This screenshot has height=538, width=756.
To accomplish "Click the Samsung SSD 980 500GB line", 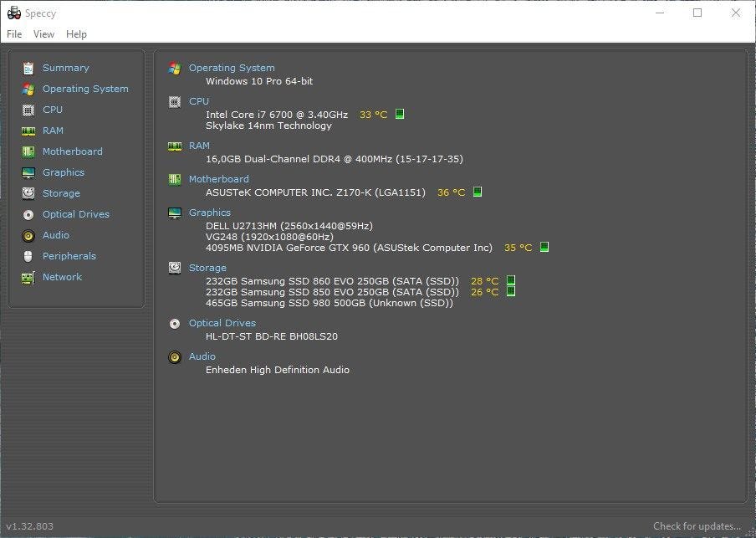I will (329, 303).
